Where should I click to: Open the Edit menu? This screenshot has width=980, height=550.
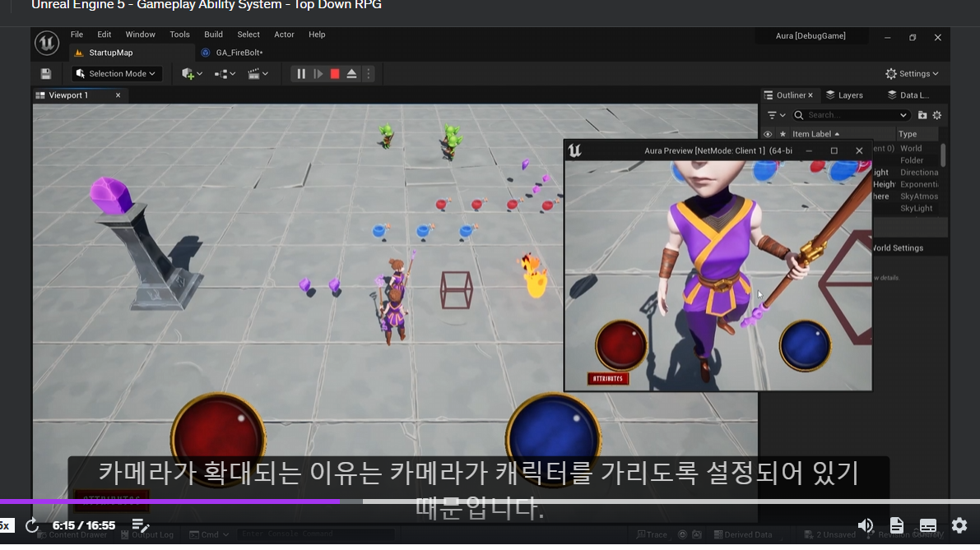tap(105, 35)
